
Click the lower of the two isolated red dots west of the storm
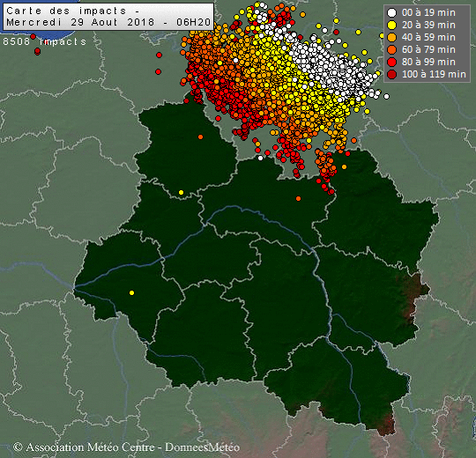coord(158,72)
